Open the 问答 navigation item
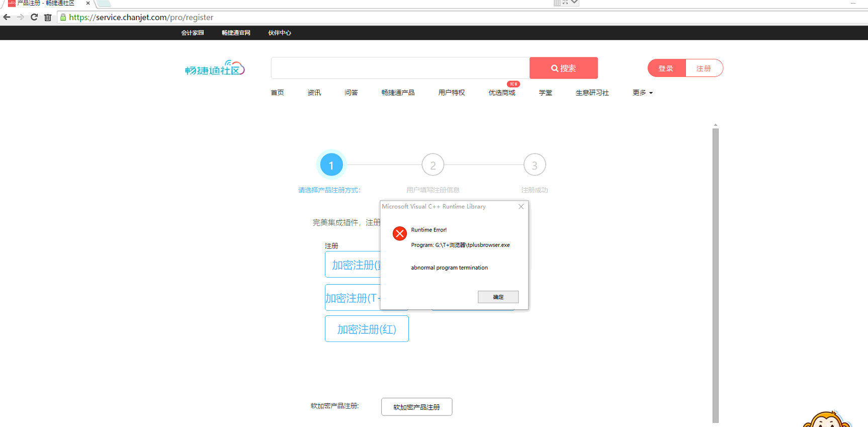 (351, 93)
